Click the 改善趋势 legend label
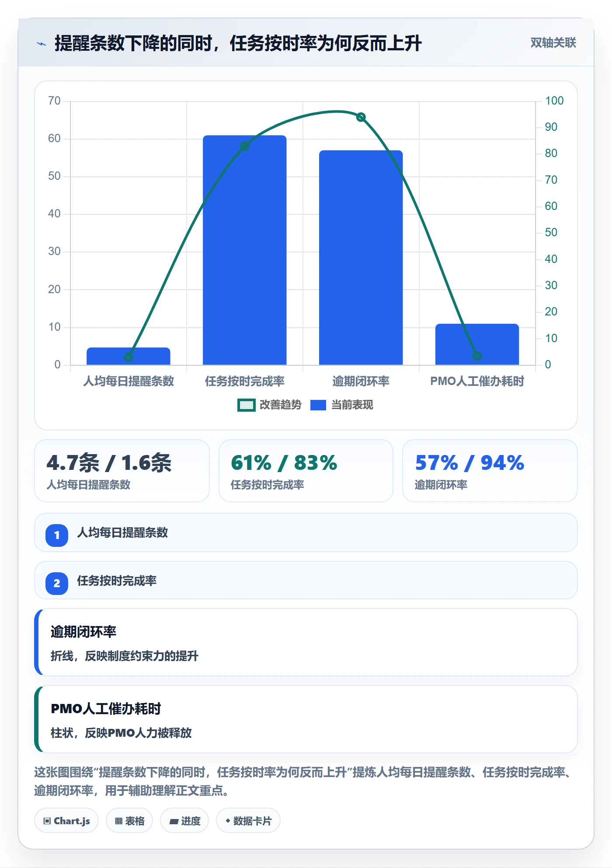Screen dimensions: 612x868 [280, 405]
